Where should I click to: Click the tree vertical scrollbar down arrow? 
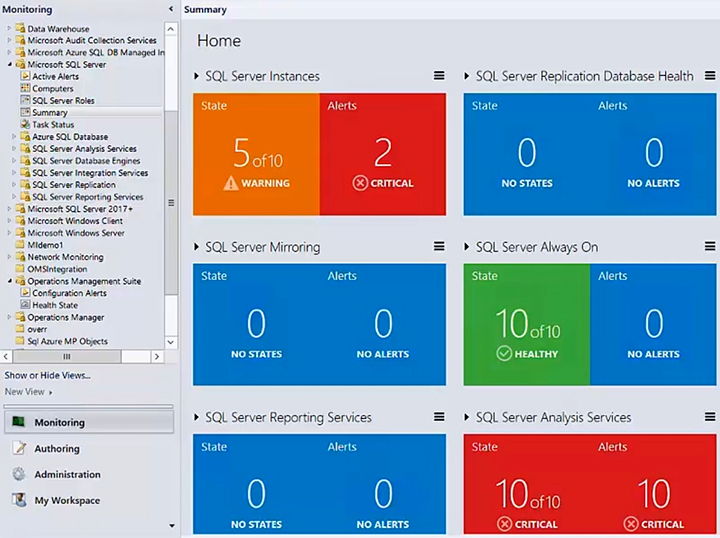tap(171, 342)
